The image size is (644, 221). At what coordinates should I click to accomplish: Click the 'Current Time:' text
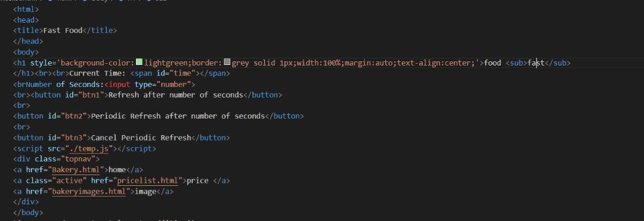pos(98,73)
